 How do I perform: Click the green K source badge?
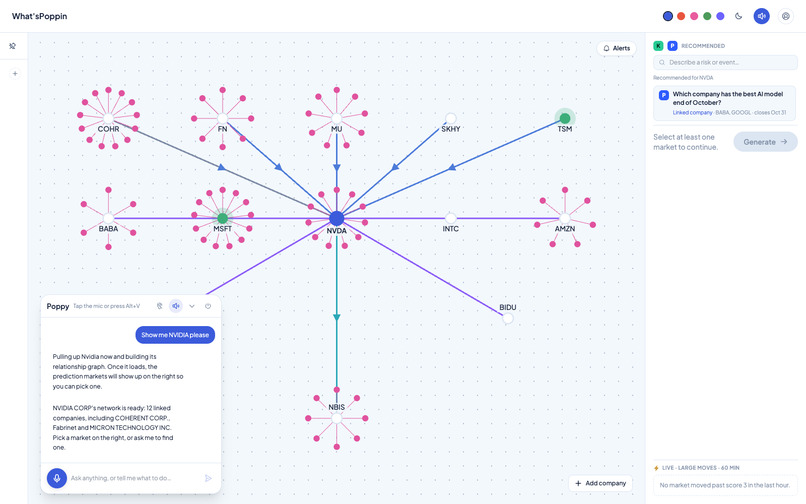[658, 46]
